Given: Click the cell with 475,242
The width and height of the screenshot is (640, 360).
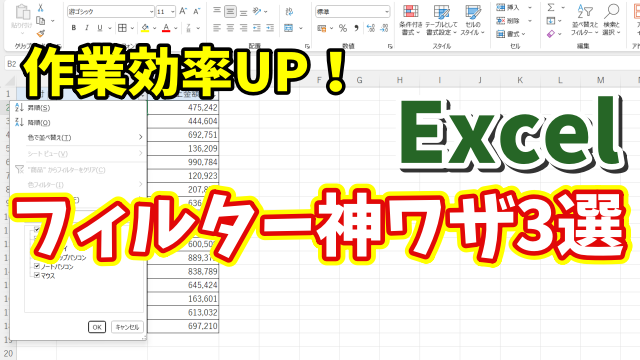Looking at the screenshot, I should (183, 108).
